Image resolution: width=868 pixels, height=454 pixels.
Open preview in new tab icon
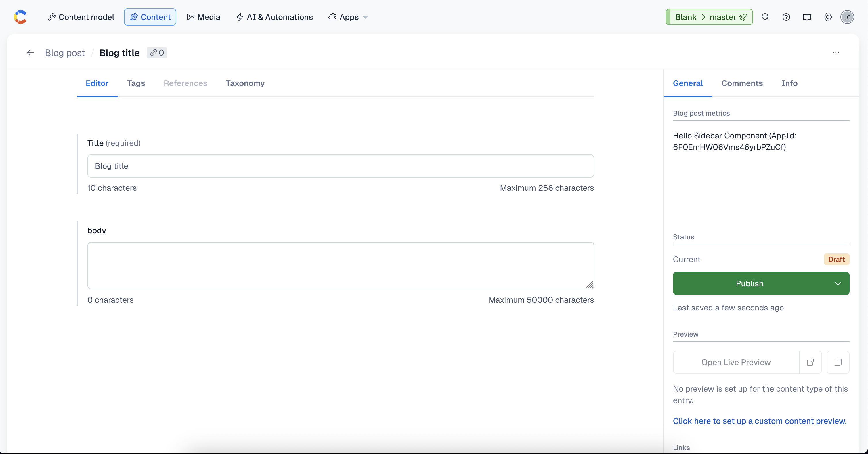coord(810,362)
